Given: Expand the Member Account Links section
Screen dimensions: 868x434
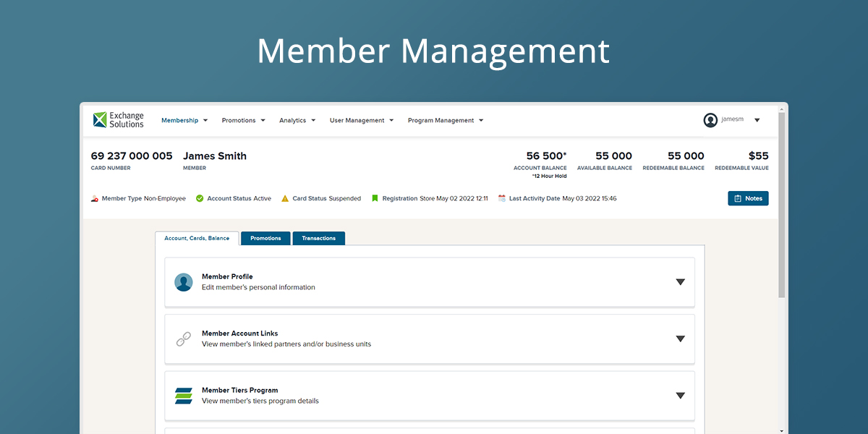Looking at the screenshot, I should tap(680, 339).
